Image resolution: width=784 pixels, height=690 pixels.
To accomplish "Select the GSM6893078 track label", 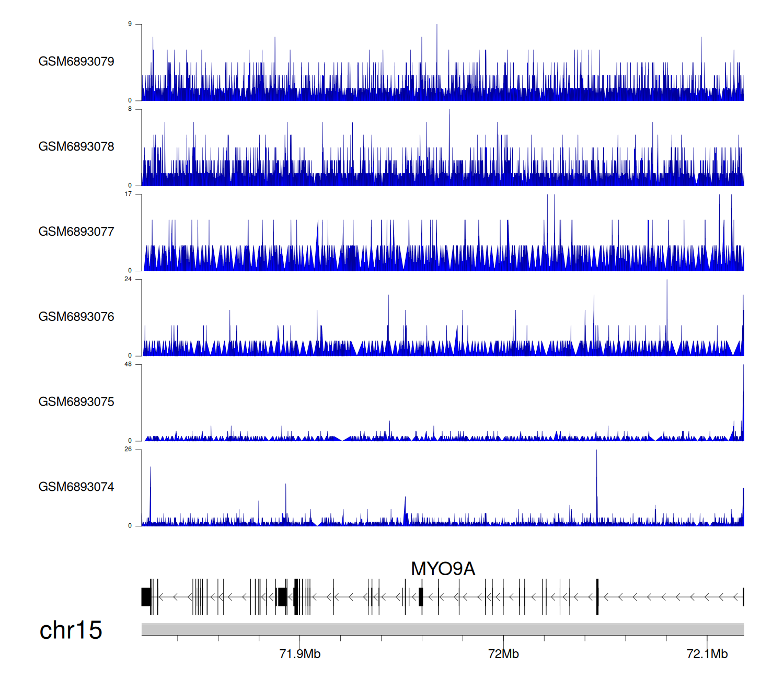I will [76, 147].
